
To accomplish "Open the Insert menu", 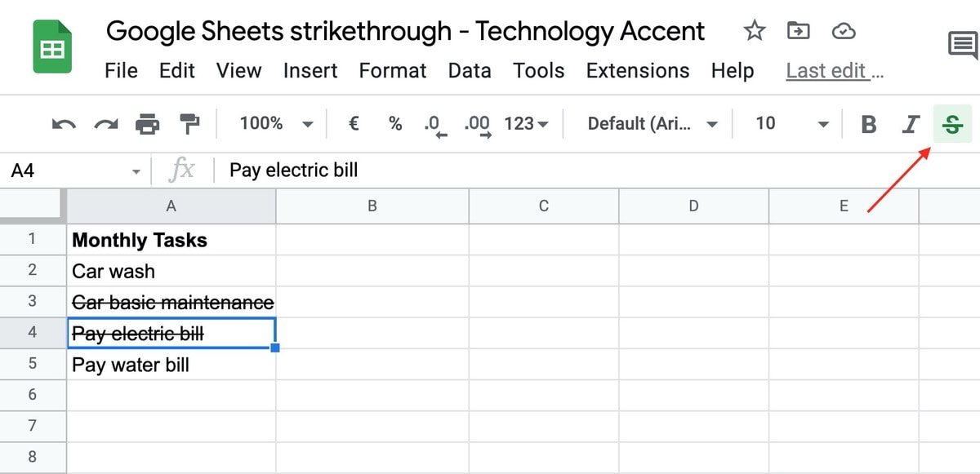I will (x=310, y=71).
